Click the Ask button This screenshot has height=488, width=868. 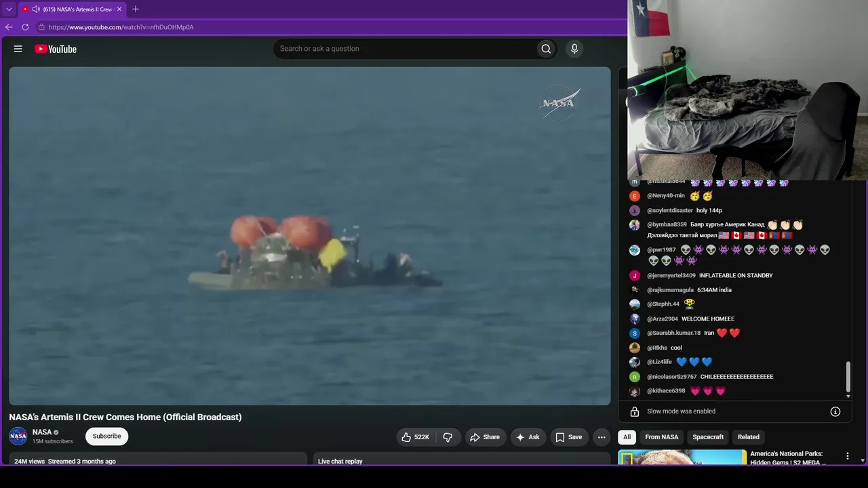[528, 437]
